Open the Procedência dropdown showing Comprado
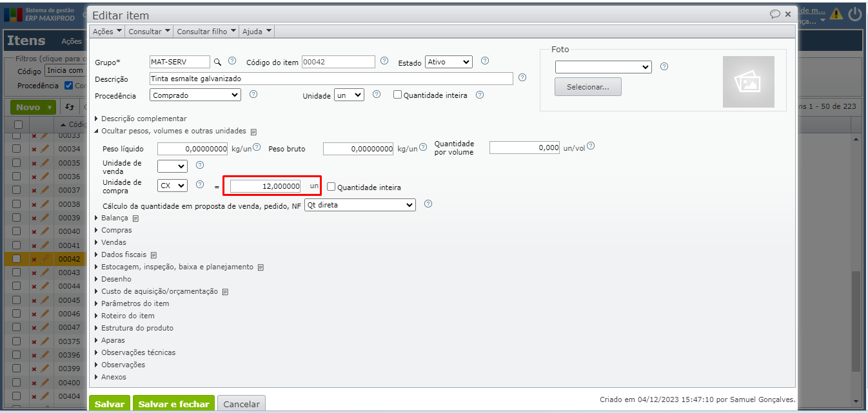 point(195,95)
